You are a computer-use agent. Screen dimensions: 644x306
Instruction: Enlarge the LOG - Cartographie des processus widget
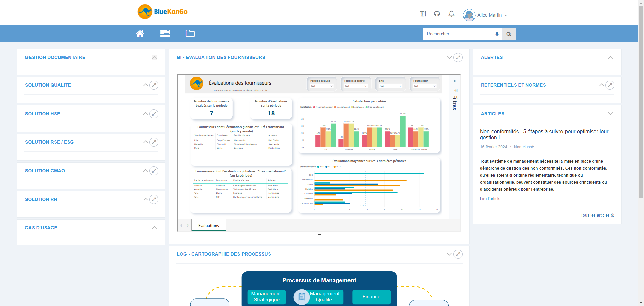point(458,254)
